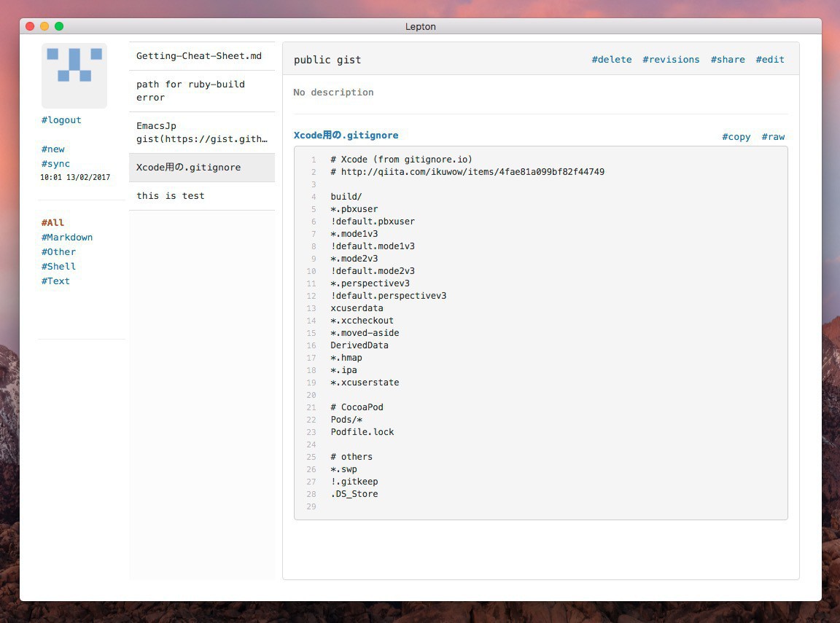Share the gist using #share
The width and height of the screenshot is (840, 623).
(x=728, y=60)
